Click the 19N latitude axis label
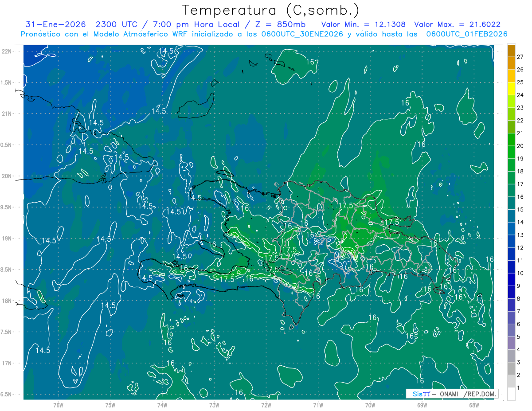 pyautogui.click(x=8, y=239)
